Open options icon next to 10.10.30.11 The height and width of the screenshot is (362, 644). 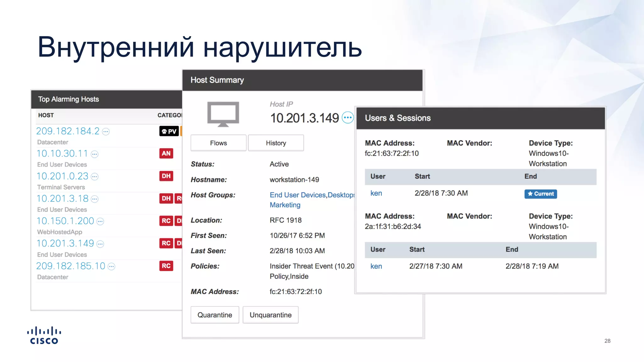(x=95, y=154)
